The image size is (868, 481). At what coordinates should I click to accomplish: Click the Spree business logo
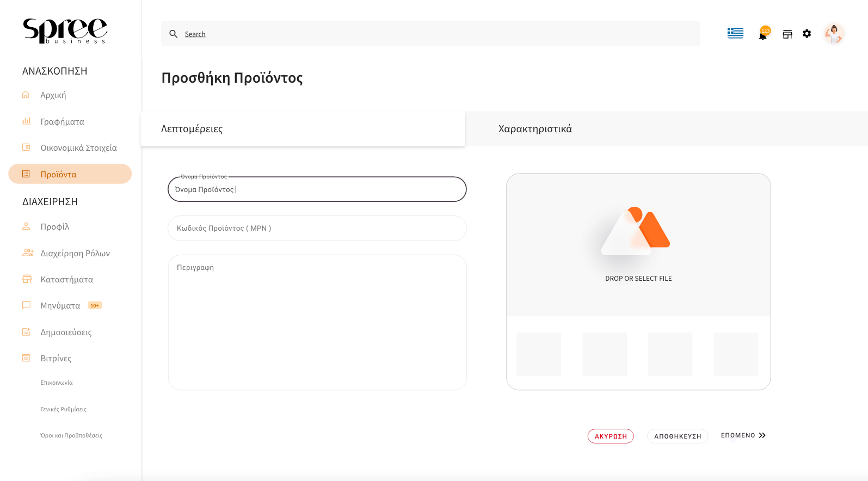(65, 30)
